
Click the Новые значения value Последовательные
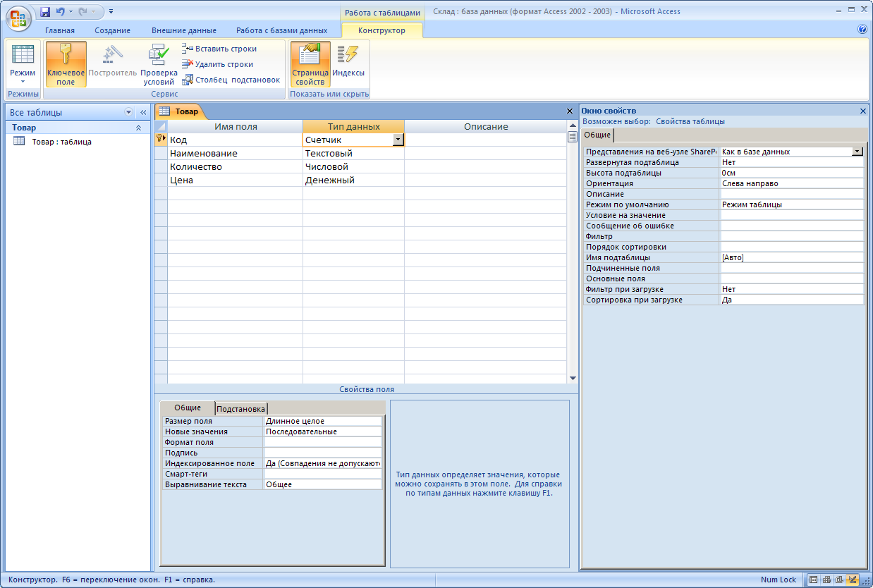(x=323, y=431)
